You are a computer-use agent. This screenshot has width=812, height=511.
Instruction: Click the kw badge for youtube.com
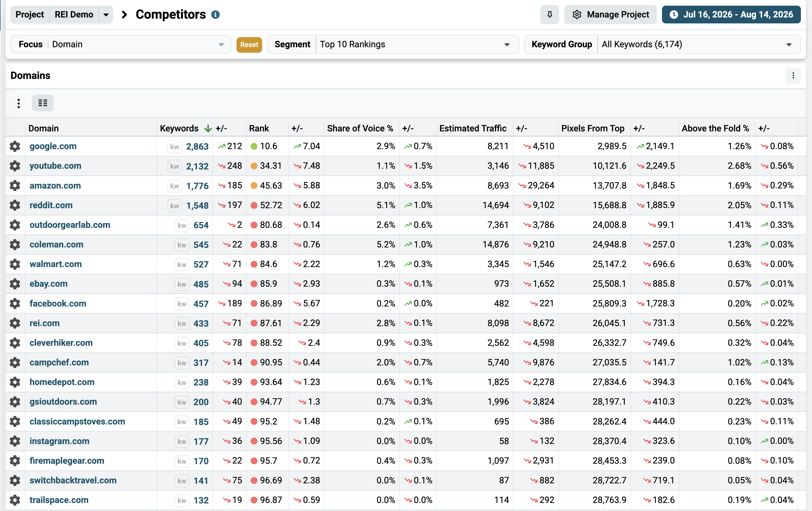[174, 166]
